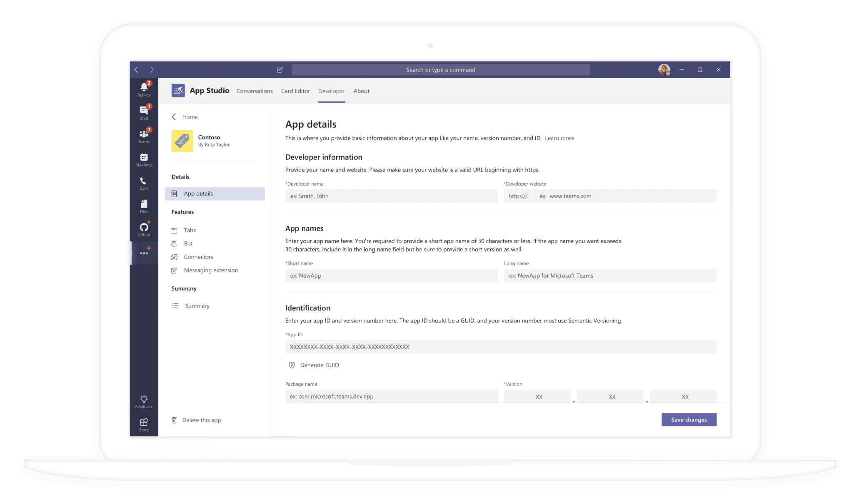Click the Identification heading

tap(308, 308)
